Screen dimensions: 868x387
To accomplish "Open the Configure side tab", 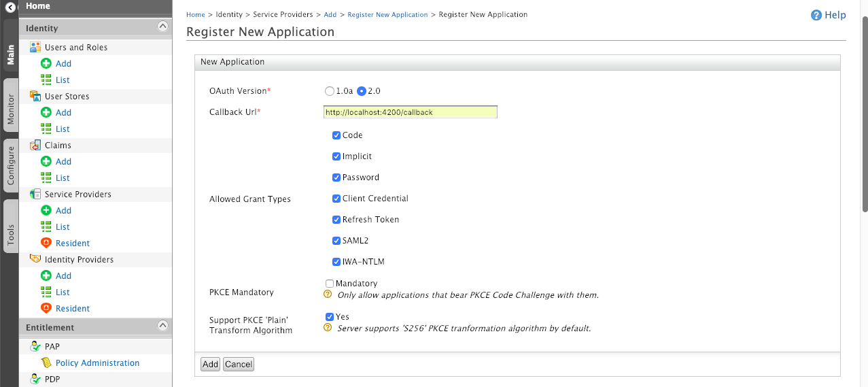I will coord(10,165).
